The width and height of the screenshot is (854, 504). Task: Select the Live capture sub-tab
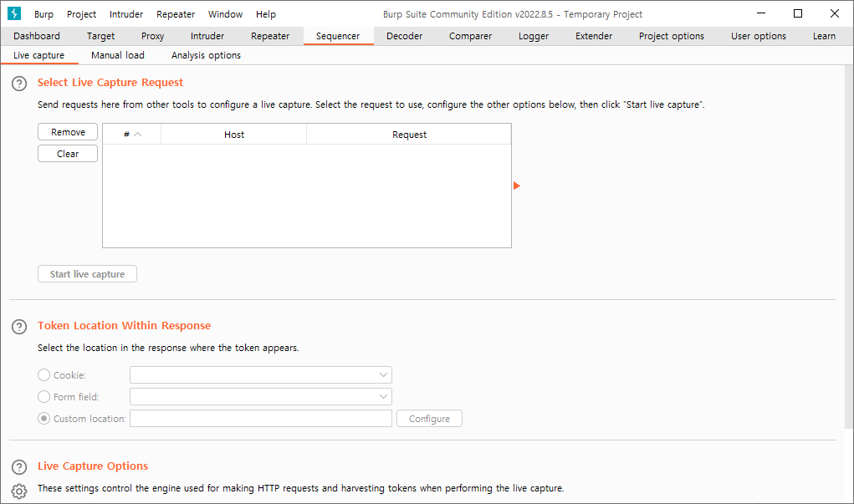(39, 55)
